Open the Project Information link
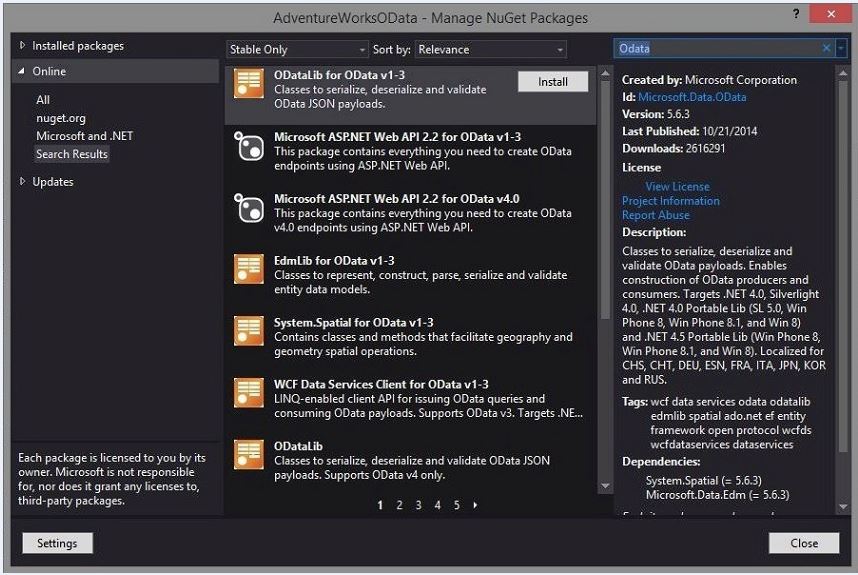Viewport: 858px width, 575px height. pyautogui.click(x=670, y=201)
